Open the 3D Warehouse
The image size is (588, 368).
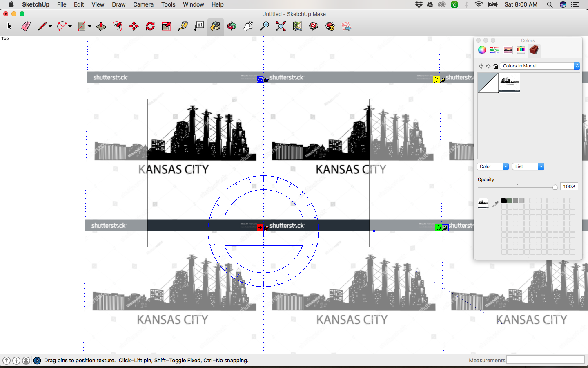(x=314, y=27)
